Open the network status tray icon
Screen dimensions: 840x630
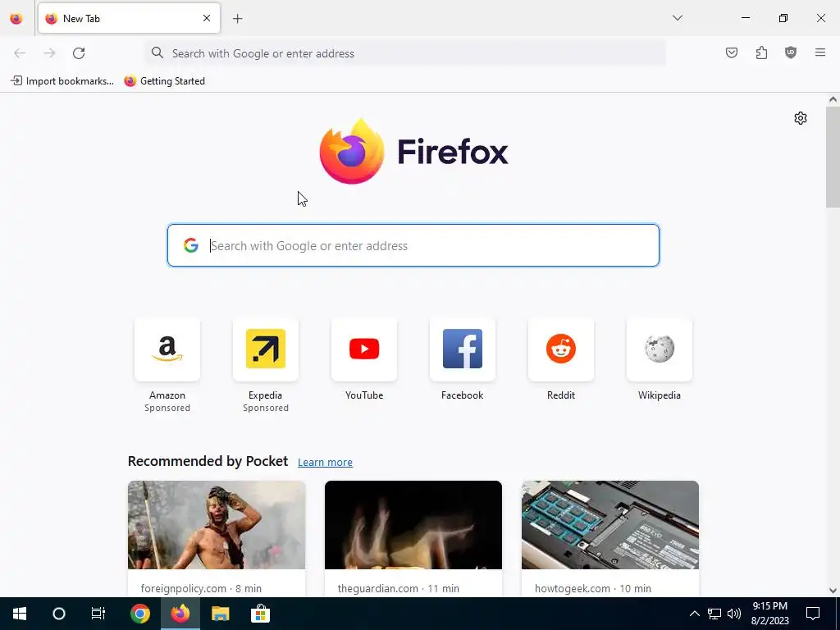(714, 614)
